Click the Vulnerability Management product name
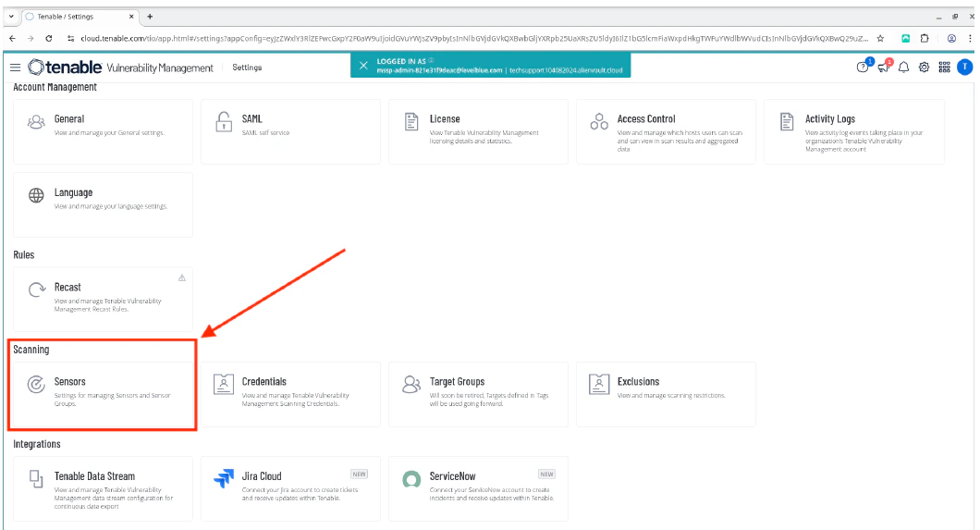980x530 pixels. point(160,68)
